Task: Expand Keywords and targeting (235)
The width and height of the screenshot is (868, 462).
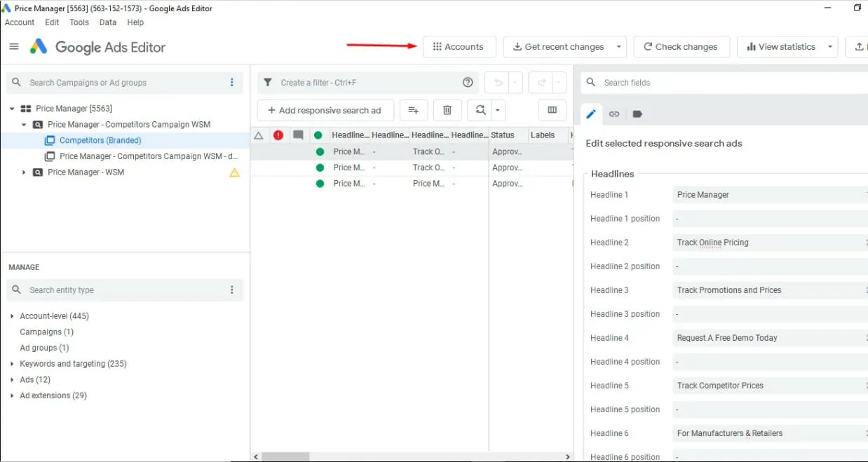Action: click(x=12, y=364)
